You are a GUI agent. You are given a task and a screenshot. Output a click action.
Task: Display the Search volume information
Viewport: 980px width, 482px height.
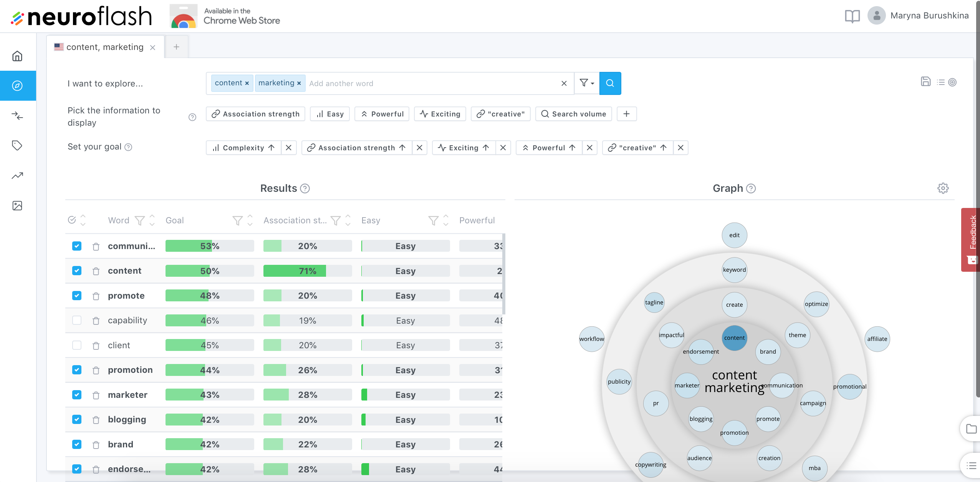tap(574, 114)
